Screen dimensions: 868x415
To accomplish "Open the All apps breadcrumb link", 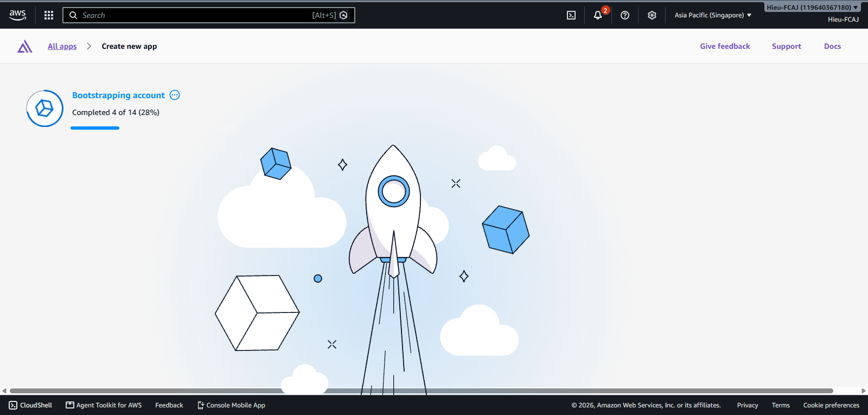I will pyautogui.click(x=62, y=46).
